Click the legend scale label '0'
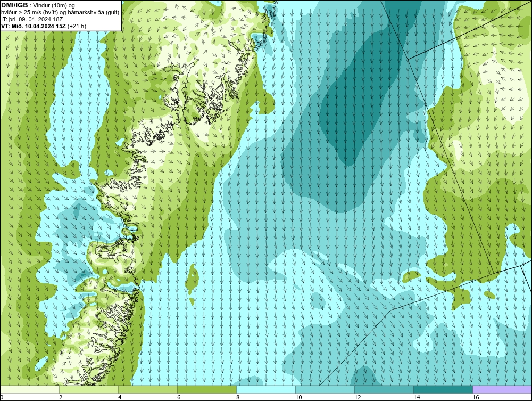Screen dimensions: 532x401 point(2,397)
